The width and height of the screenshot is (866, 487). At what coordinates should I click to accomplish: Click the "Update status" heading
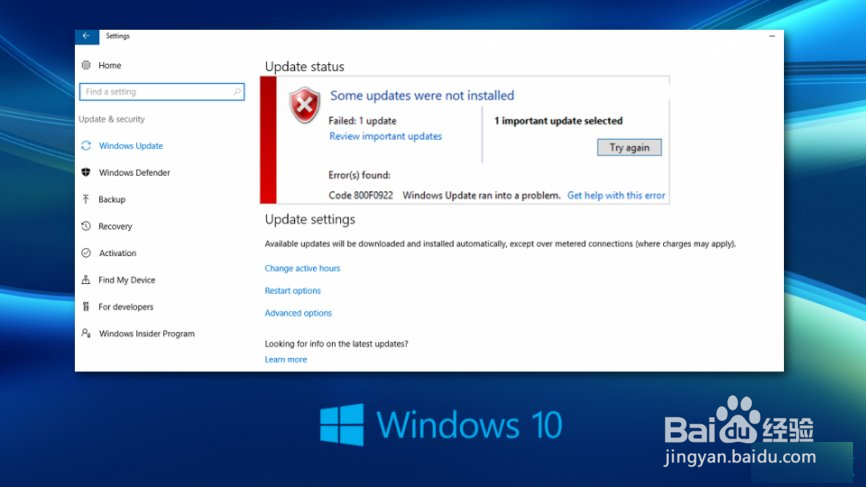click(x=304, y=67)
